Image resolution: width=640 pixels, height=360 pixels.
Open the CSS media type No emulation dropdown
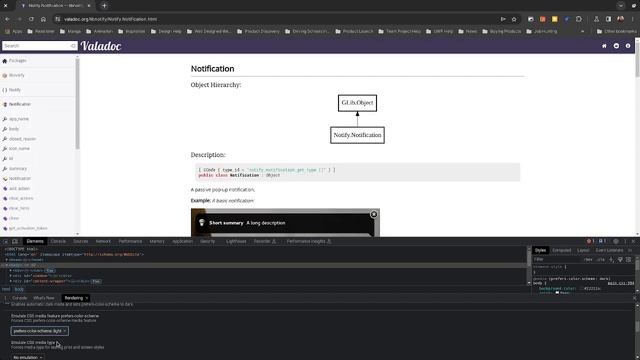tap(28, 357)
